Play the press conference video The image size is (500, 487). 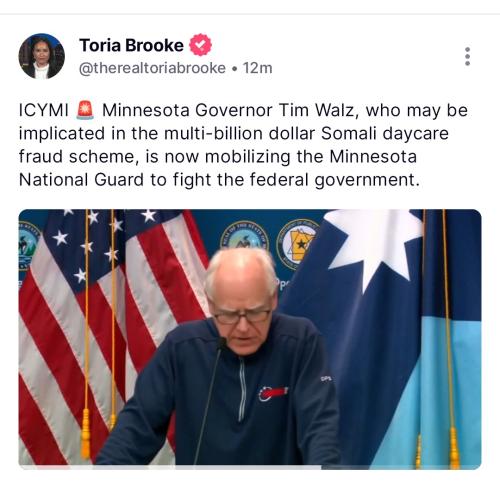click(250, 339)
